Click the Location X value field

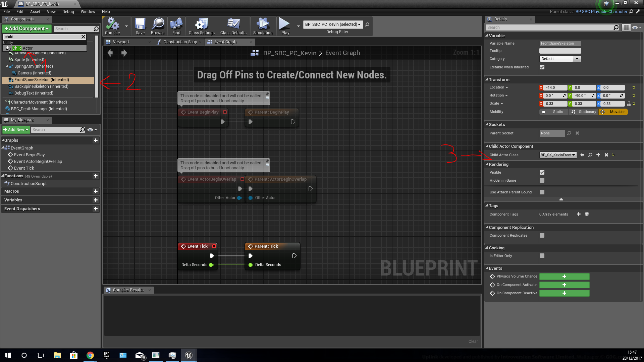[x=555, y=87]
